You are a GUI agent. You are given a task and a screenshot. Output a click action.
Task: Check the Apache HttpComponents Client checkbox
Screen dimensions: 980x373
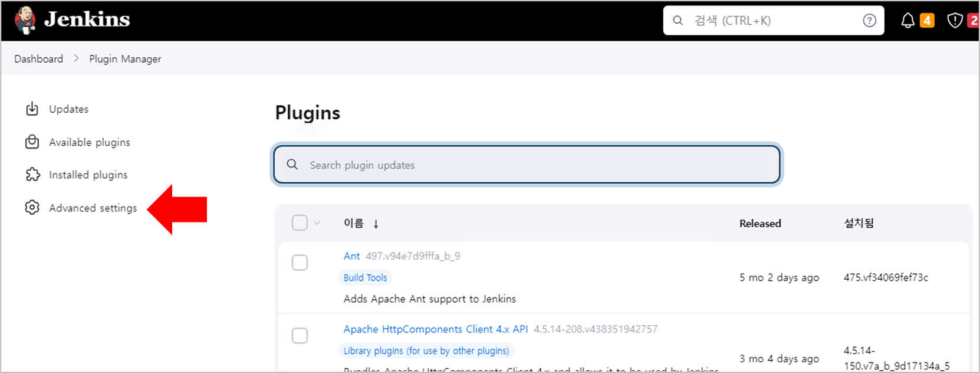(300, 335)
